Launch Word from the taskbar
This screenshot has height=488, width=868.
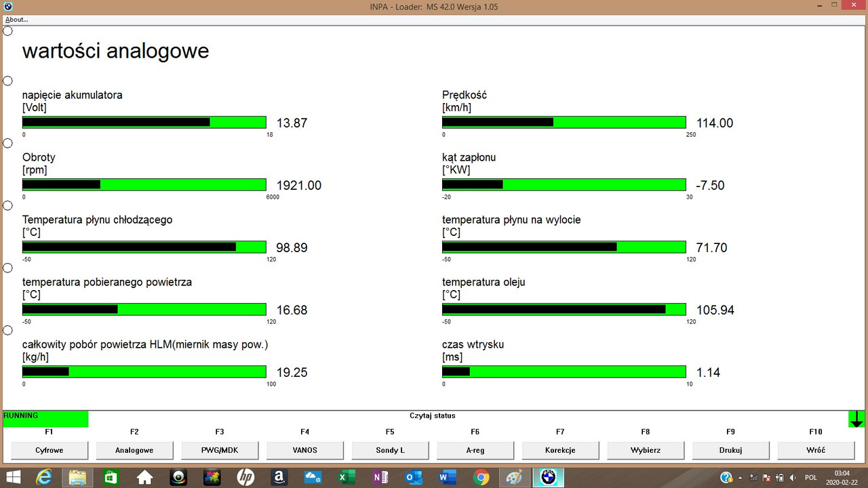point(447,477)
